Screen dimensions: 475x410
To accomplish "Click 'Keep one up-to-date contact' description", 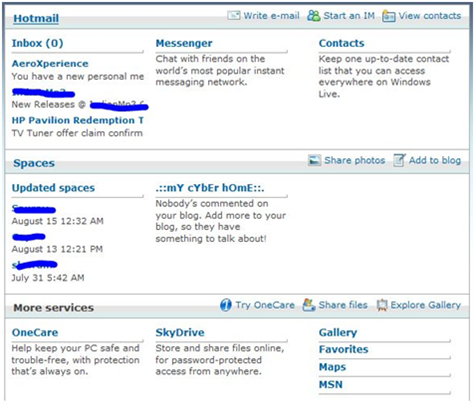I will click(384, 76).
